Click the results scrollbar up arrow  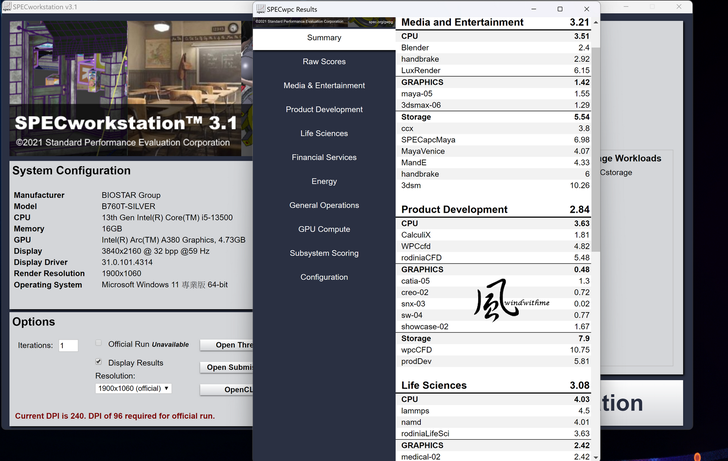(x=596, y=22)
